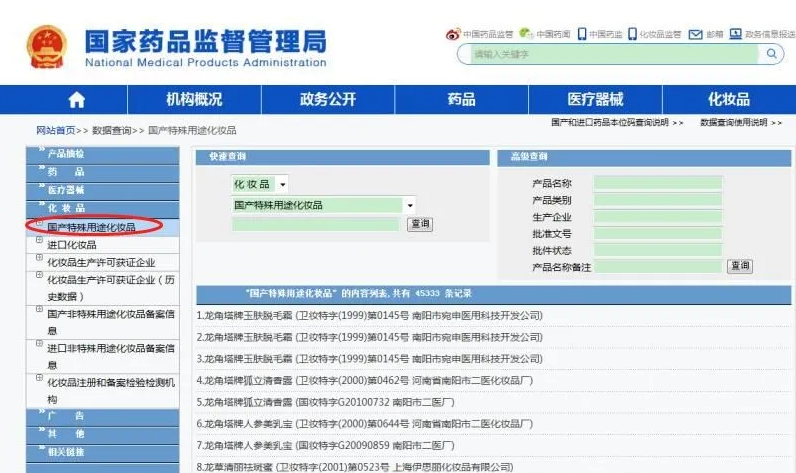
Task: Expand the 广告 sidebar section
Action: tap(103, 416)
